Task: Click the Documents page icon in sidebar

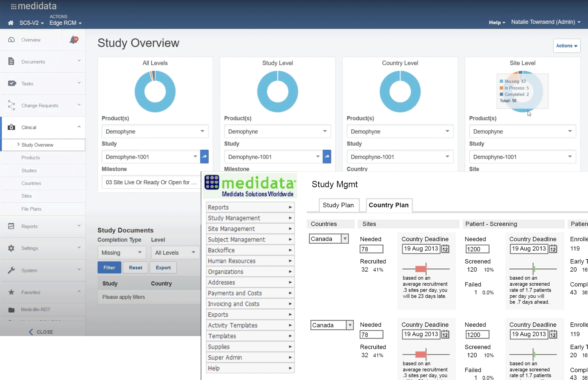Action: pos(11,61)
